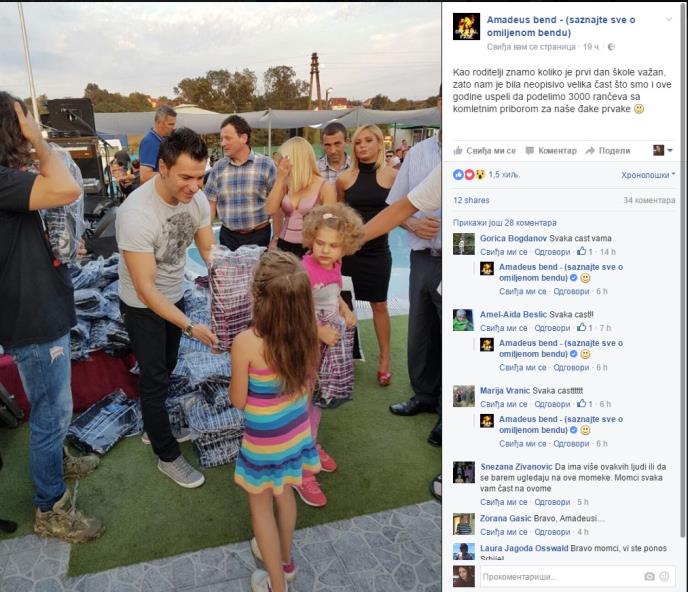Click the camera icon in the comment box
688x592 pixels.
coord(649,576)
